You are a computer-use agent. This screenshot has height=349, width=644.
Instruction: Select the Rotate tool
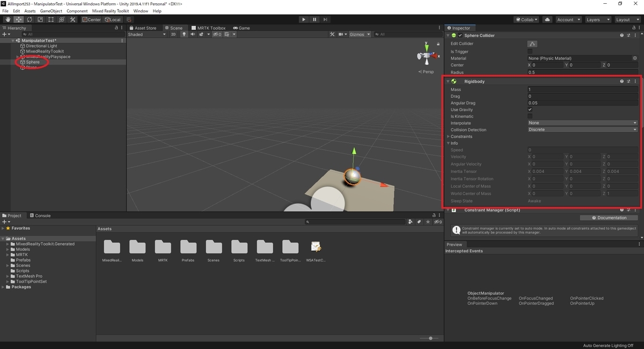pos(29,20)
